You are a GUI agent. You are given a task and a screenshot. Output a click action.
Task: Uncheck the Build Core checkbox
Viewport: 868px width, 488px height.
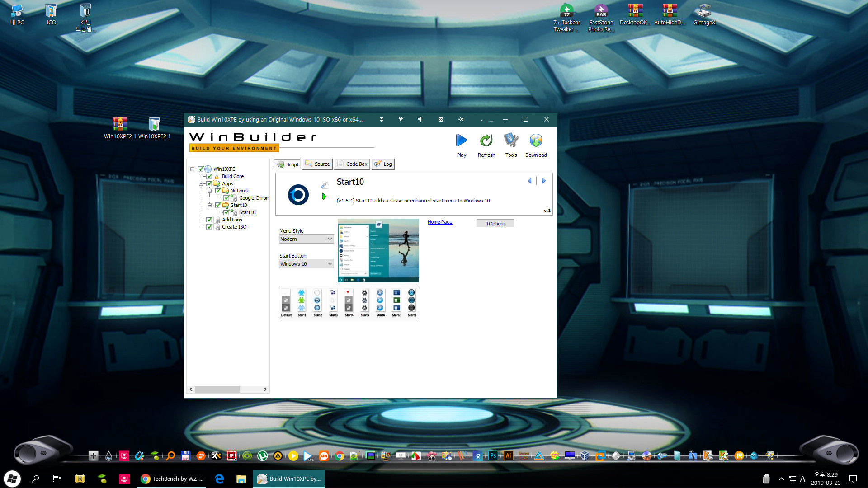coord(209,176)
